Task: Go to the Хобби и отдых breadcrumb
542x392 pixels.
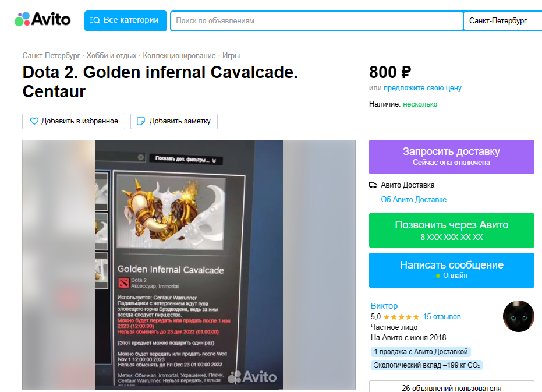Action: coord(111,56)
